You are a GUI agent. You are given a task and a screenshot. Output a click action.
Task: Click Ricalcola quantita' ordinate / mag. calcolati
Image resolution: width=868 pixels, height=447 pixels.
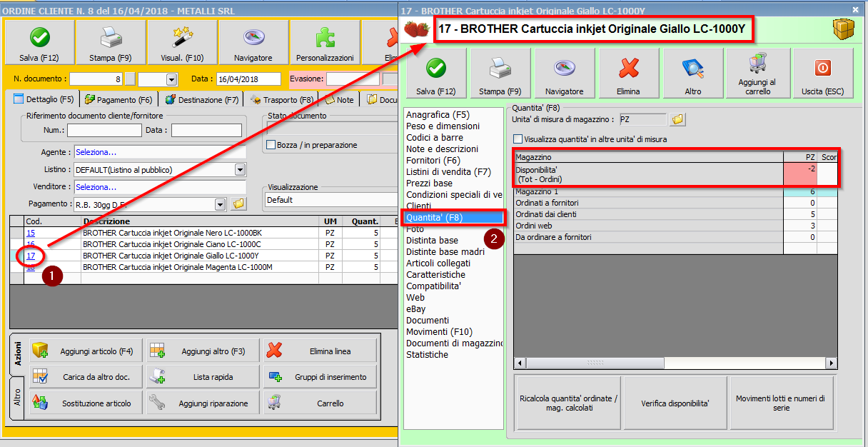[567, 403]
